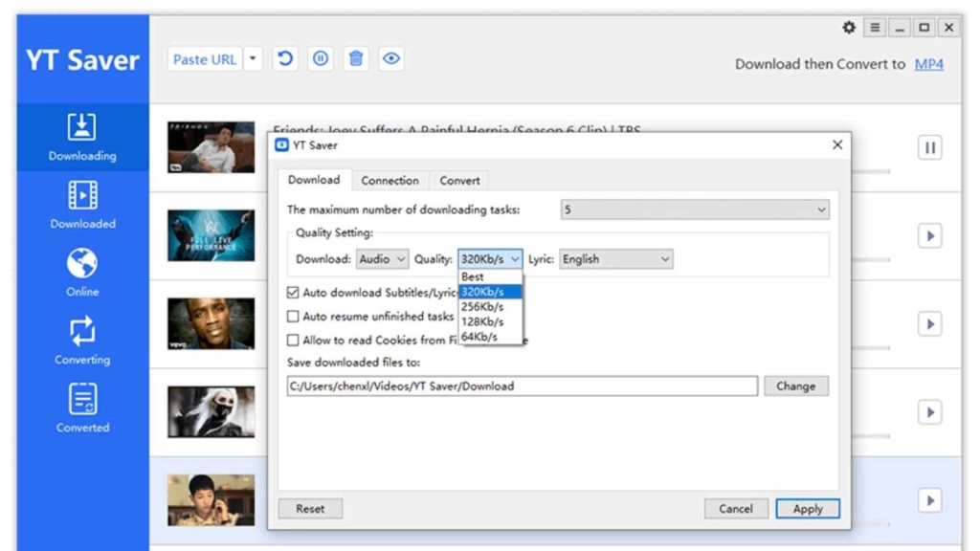This screenshot has height=551, width=980.
Task: Open the Converted files section
Action: click(x=81, y=407)
